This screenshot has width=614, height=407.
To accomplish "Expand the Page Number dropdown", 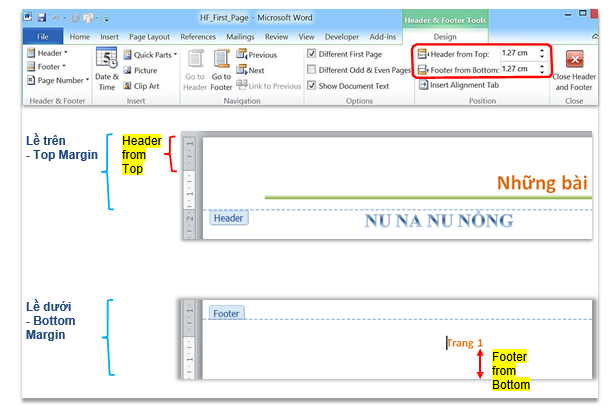I will (x=58, y=79).
